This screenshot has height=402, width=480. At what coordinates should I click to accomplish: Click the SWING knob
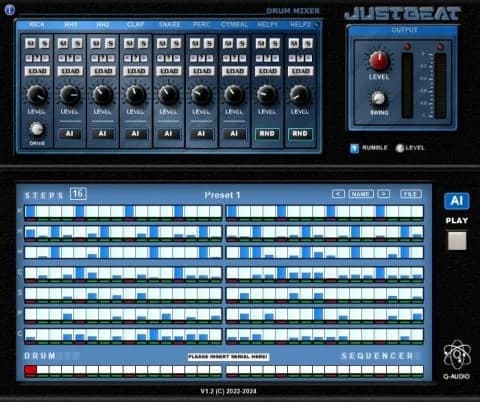[378, 98]
